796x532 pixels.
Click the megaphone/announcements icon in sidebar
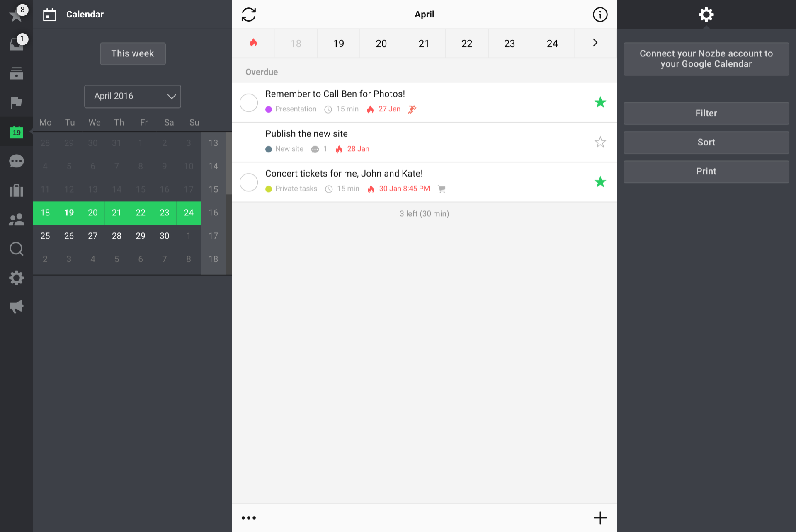16,307
